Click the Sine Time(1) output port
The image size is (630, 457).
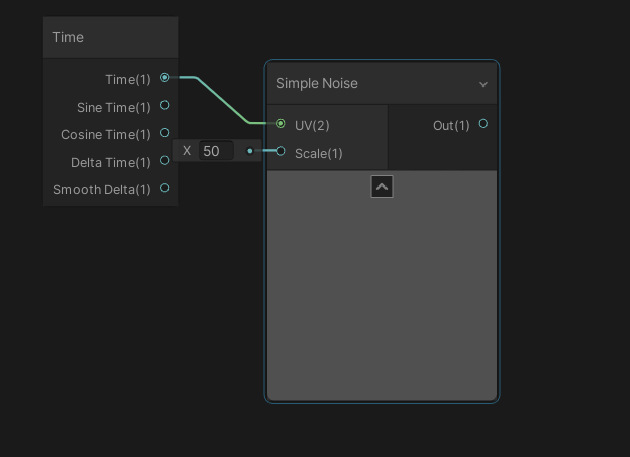(x=165, y=105)
